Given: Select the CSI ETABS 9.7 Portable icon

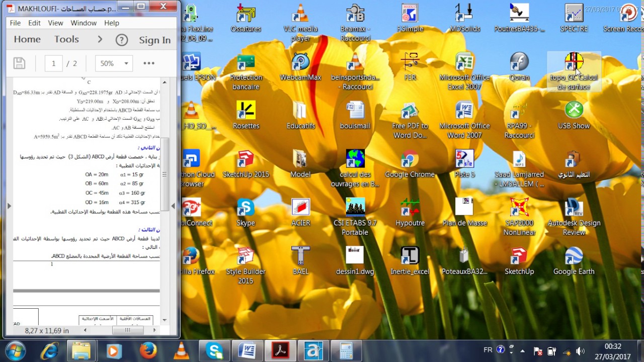Looking at the screenshot, I should tap(355, 217).
